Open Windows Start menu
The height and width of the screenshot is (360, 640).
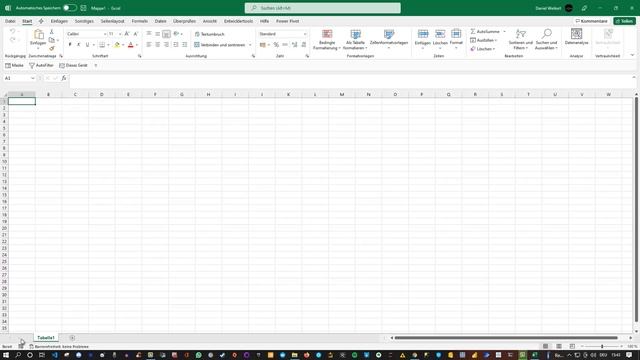pyautogui.click(x=6, y=355)
